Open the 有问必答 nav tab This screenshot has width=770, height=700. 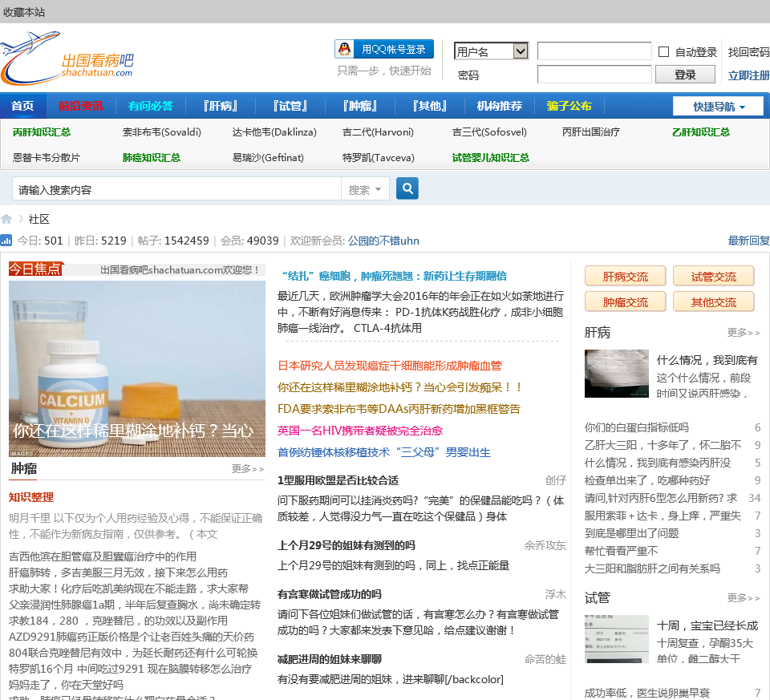tap(150, 106)
